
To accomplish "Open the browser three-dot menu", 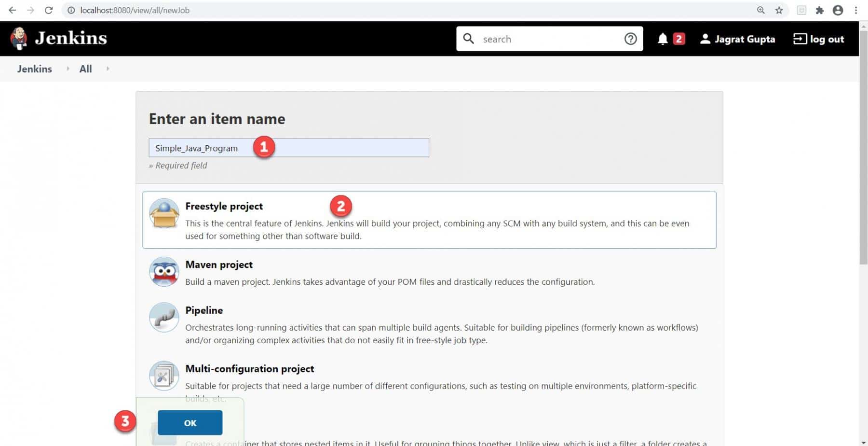I will tap(857, 10).
